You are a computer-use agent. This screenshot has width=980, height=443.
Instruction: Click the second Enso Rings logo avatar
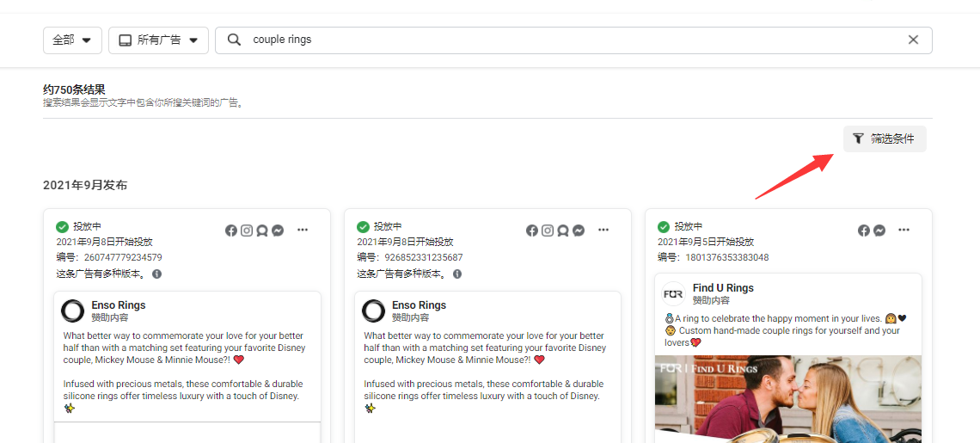374,311
